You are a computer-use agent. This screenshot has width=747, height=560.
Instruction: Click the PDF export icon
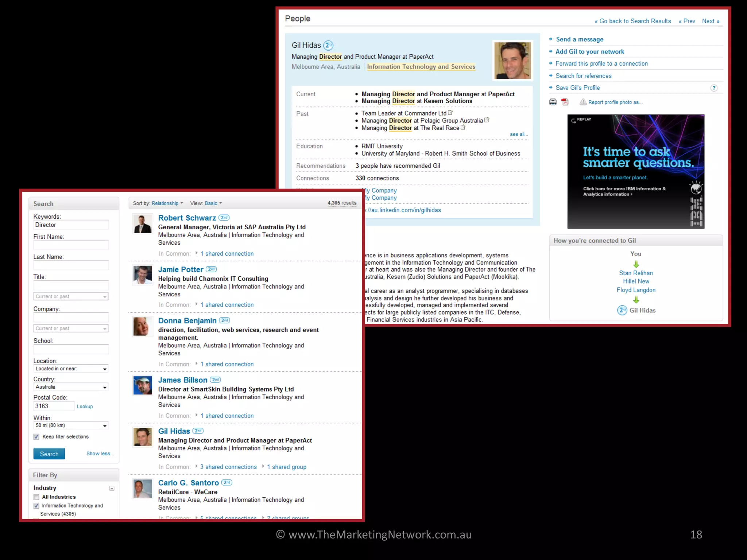point(565,102)
